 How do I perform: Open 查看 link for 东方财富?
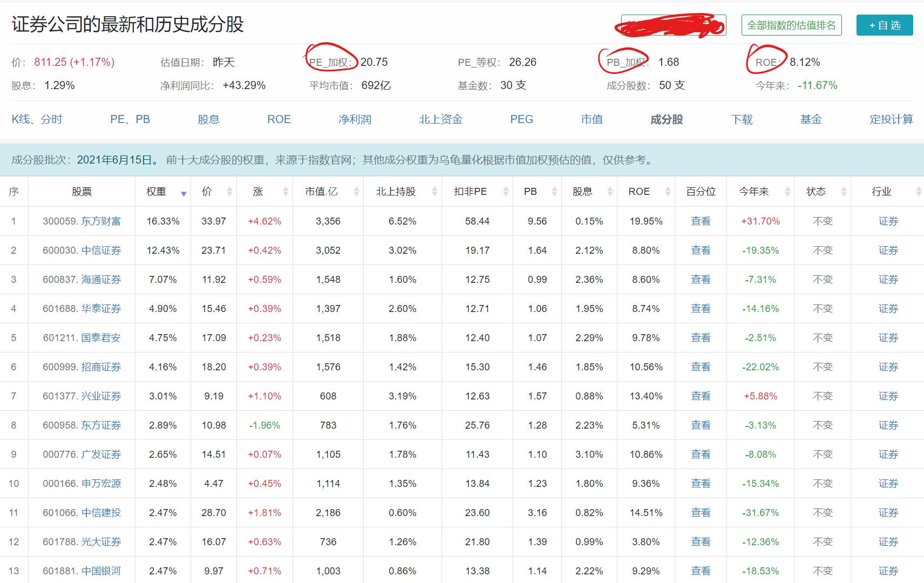pyautogui.click(x=700, y=221)
